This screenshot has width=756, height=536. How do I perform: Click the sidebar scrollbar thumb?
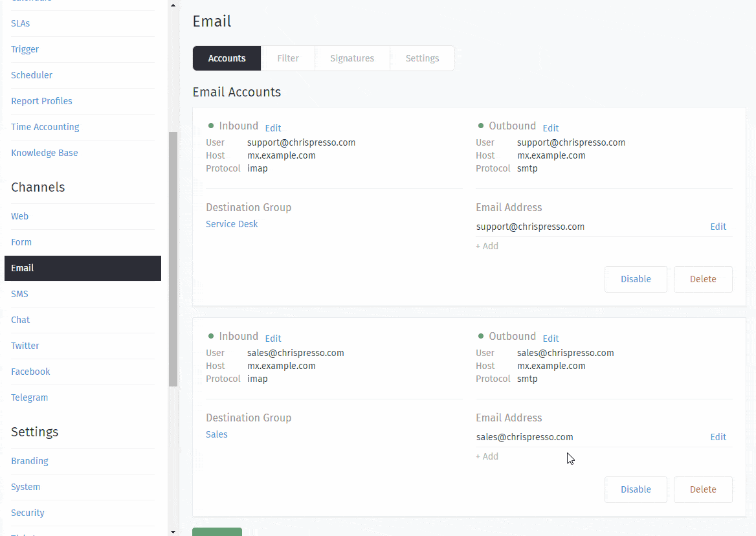pos(173,260)
